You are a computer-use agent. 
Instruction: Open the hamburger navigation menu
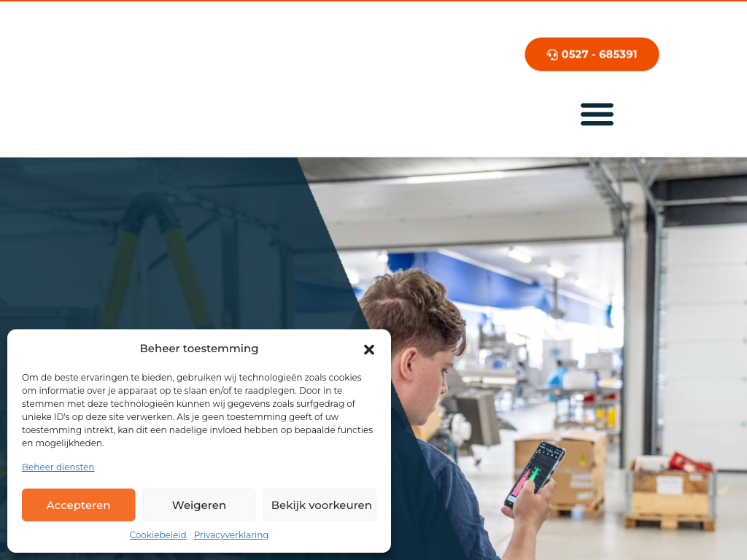(597, 114)
